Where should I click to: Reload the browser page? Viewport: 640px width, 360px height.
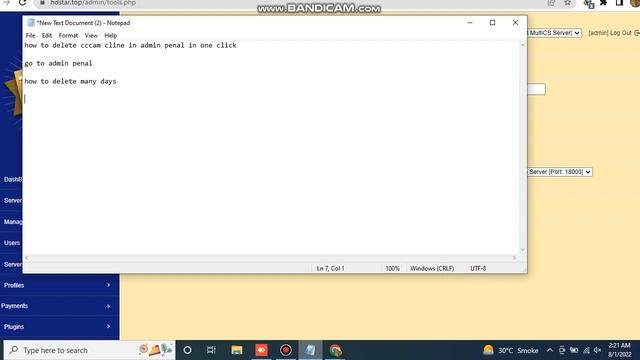[x=22, y=3]
